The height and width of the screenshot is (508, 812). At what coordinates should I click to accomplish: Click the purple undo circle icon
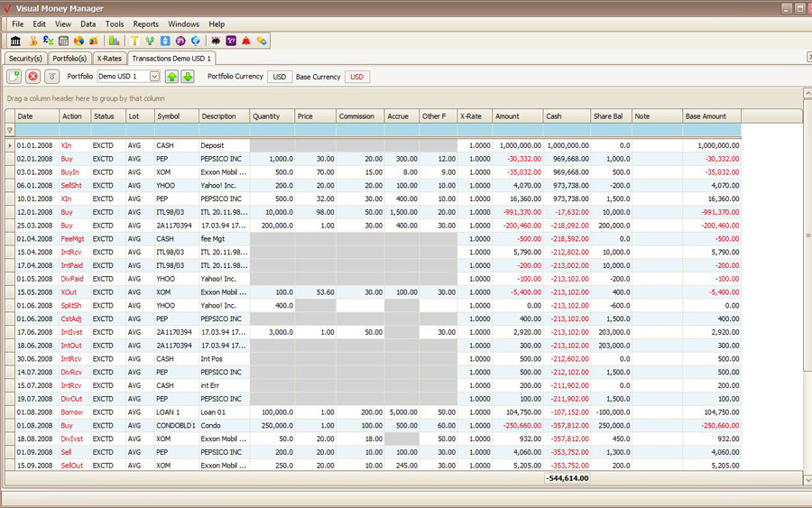tap(180, 41)
